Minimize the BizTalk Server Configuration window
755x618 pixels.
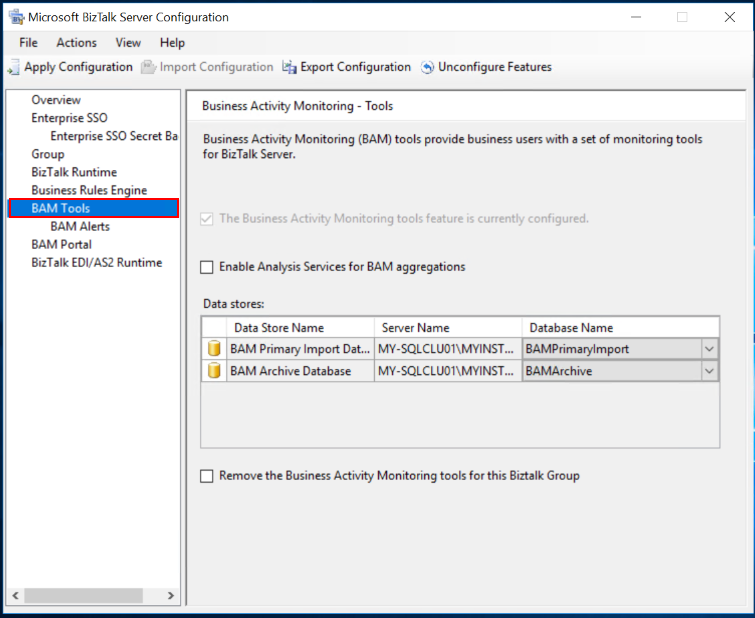(636, 17)
